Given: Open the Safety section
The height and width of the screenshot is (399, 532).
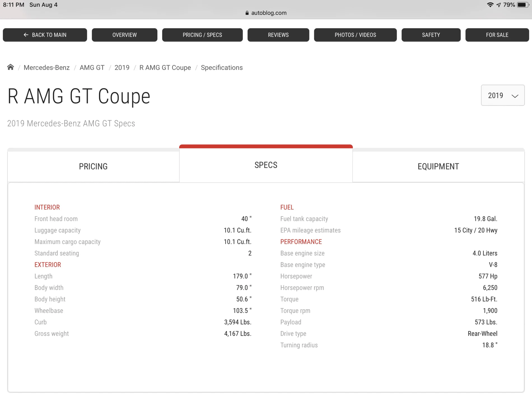Looking at the screenshot, I should (x=431, y=35).
